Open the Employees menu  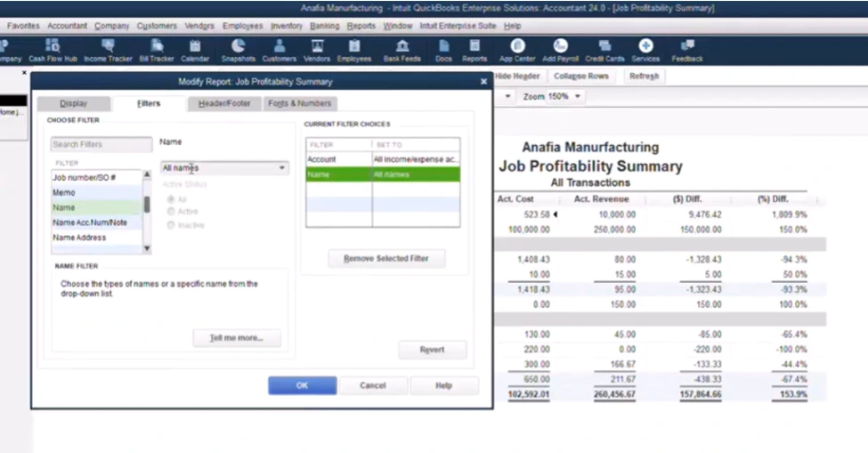[x=242, y=26]
